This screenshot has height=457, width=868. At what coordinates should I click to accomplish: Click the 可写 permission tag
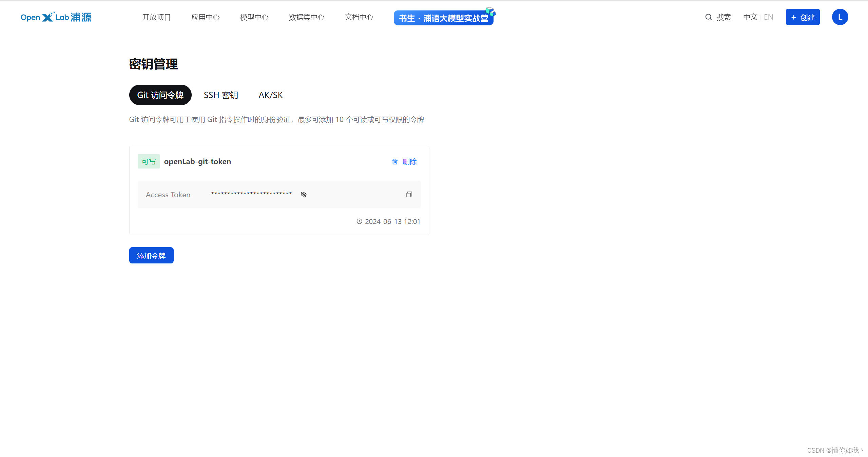149,161
